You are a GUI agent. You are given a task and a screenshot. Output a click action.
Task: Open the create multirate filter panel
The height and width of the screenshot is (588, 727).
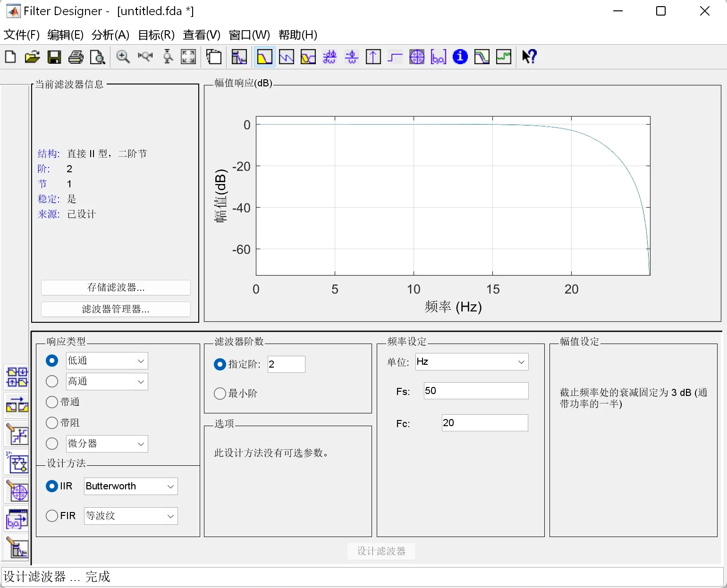pos(17,378)
